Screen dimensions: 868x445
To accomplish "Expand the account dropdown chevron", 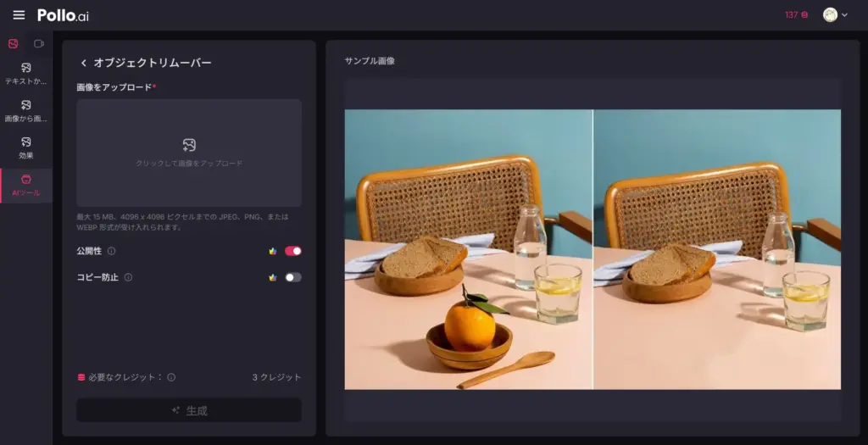I will click(x=844, y=15).
